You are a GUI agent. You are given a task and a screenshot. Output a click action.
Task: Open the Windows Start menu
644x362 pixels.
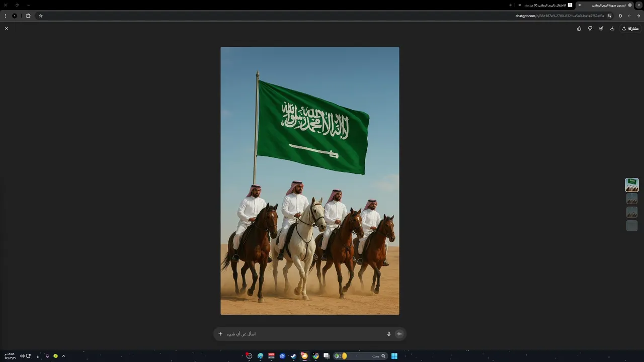tap(394, 356)
